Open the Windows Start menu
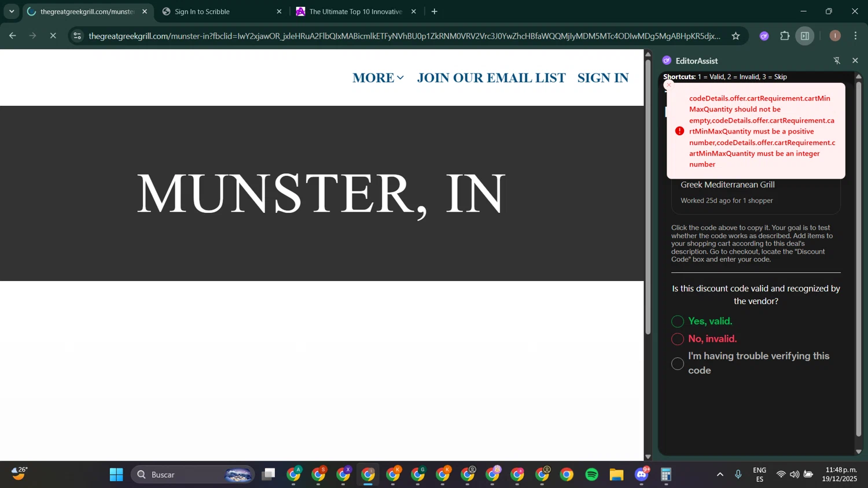Screen dimensions: 868x488 tap(116, 475)
